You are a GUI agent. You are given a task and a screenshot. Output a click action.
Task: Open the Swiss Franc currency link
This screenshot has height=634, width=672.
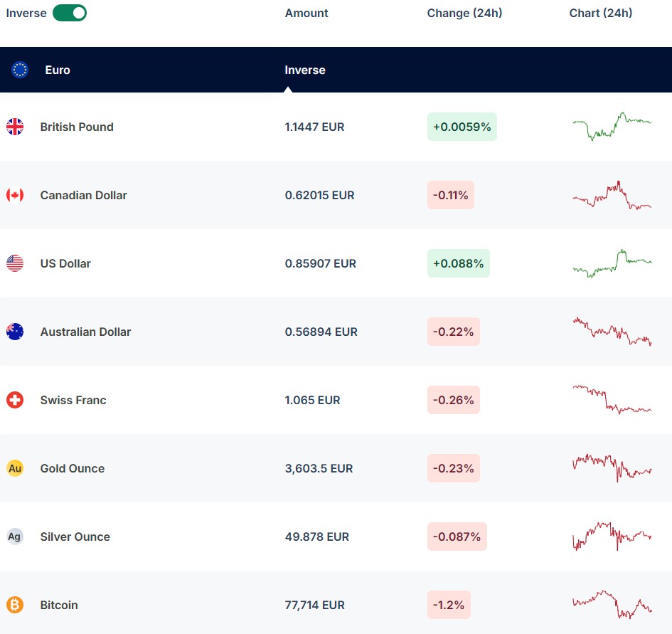pyautogui.click(x=73, y=400)
